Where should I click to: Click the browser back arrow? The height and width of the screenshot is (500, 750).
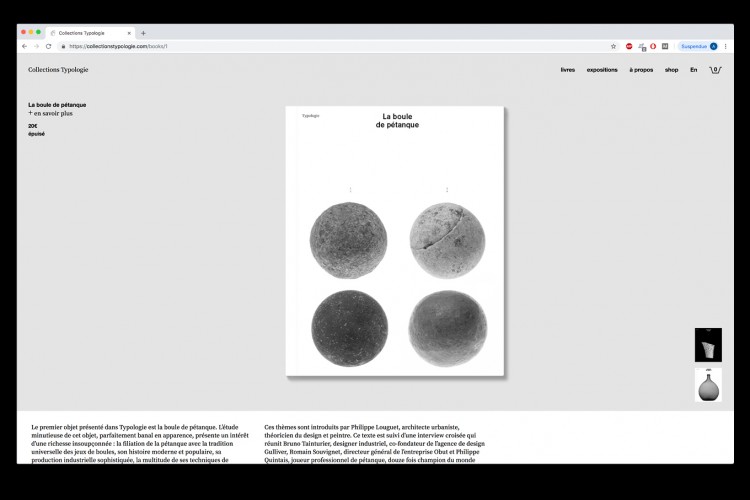coord(24,46)
